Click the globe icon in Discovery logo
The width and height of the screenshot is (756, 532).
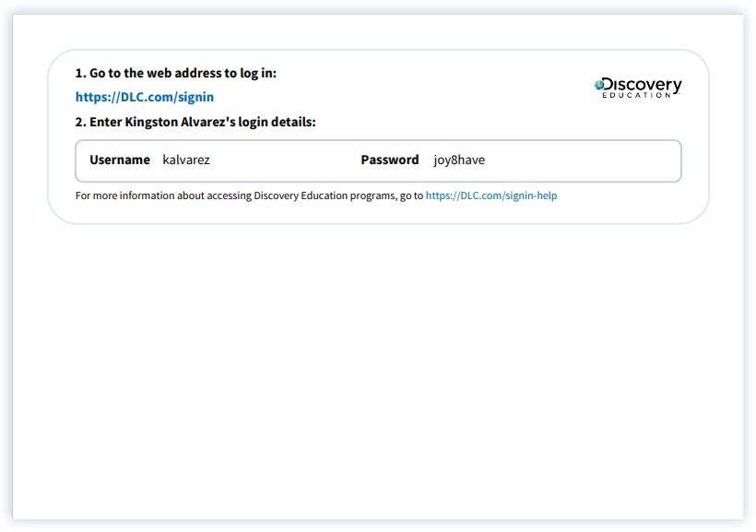[x=599, y=84]
